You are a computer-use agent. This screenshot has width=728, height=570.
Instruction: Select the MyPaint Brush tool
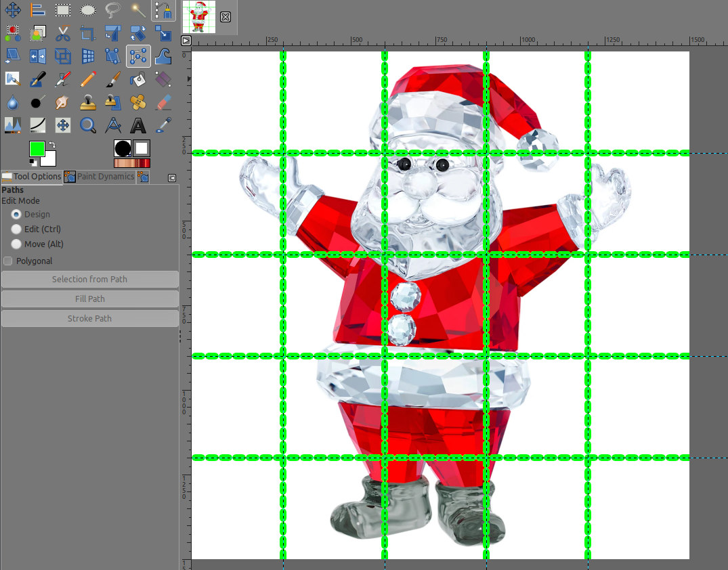click(x=13, y=79)
